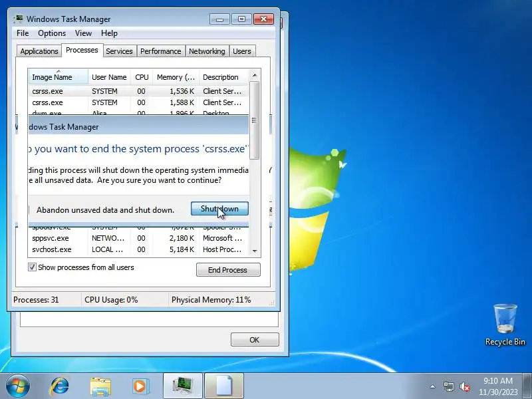
Task: Select the svchost.exe process row
Action: [x=138, y=249]
